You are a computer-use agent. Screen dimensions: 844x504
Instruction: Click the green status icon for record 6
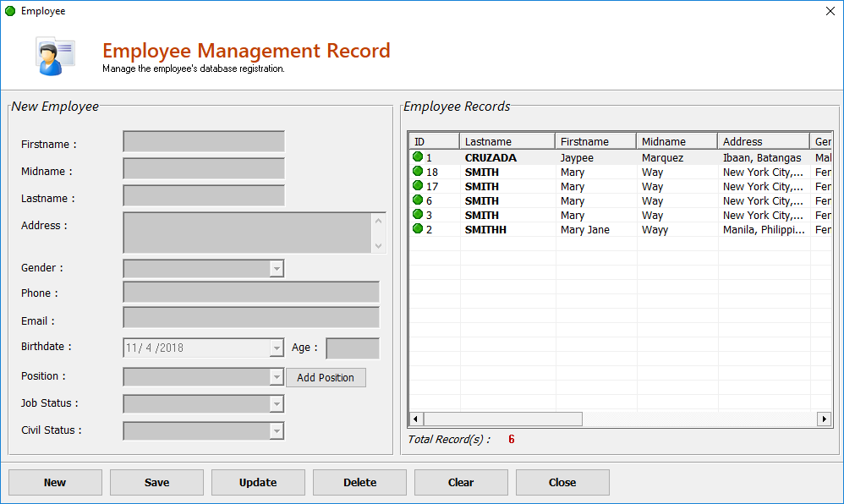tap(418, 200)
